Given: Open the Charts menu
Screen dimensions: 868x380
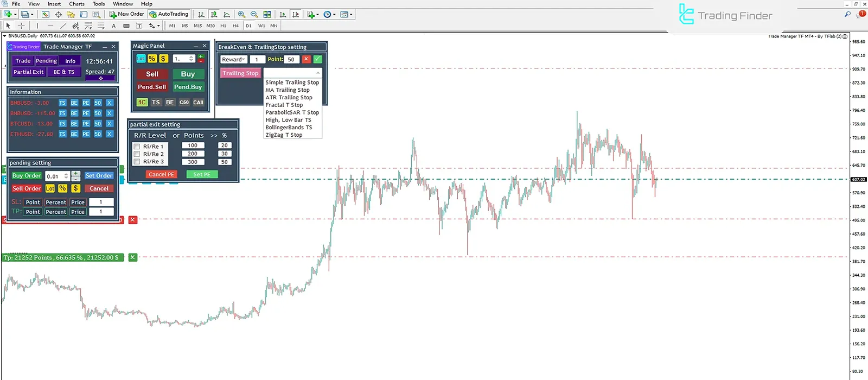Looking at the screenshot, I should pos(76,4).
